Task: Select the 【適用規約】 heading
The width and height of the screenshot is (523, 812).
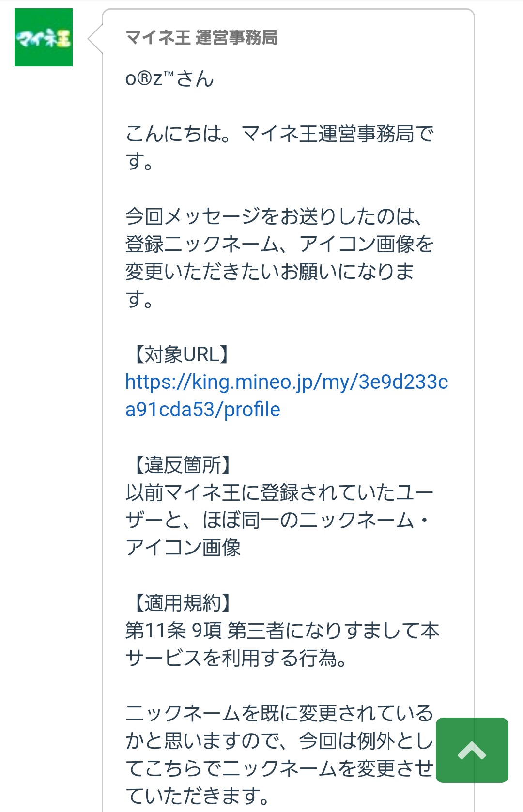Action: click(178, 603)
